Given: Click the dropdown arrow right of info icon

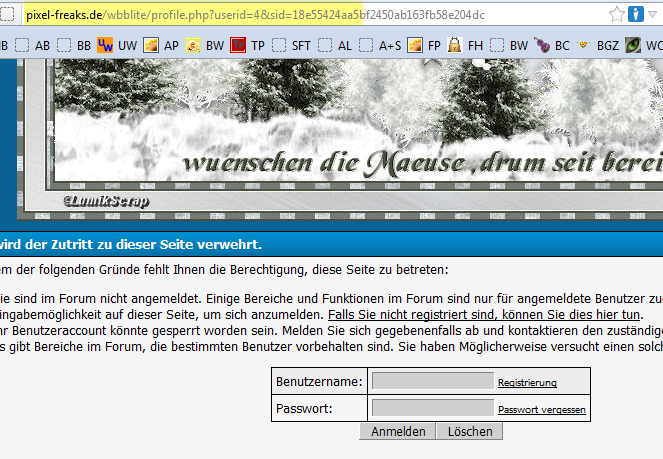Looking at the screenshot, I should [x=652, y=14].
